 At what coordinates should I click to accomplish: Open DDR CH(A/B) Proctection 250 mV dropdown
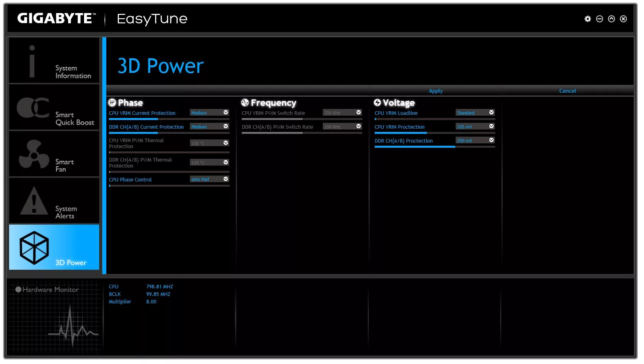pos(475,141)
